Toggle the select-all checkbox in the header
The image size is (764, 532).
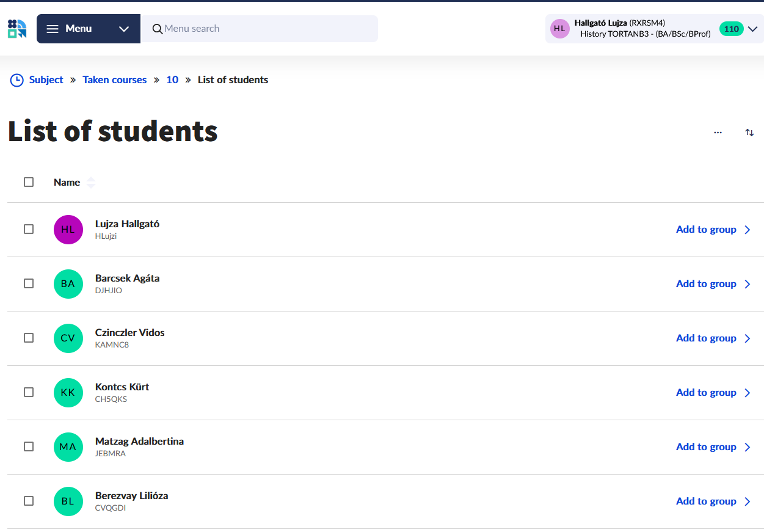(29, 182)
